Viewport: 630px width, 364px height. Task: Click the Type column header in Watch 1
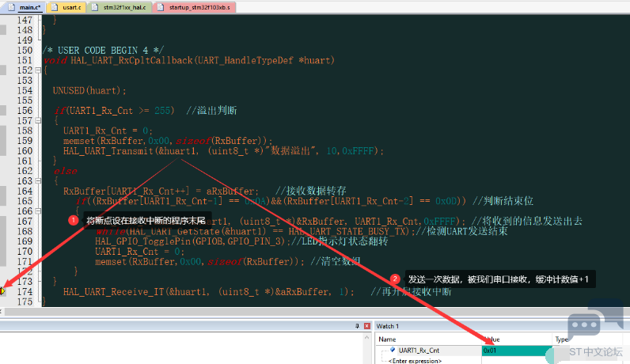tap(562, 339)
